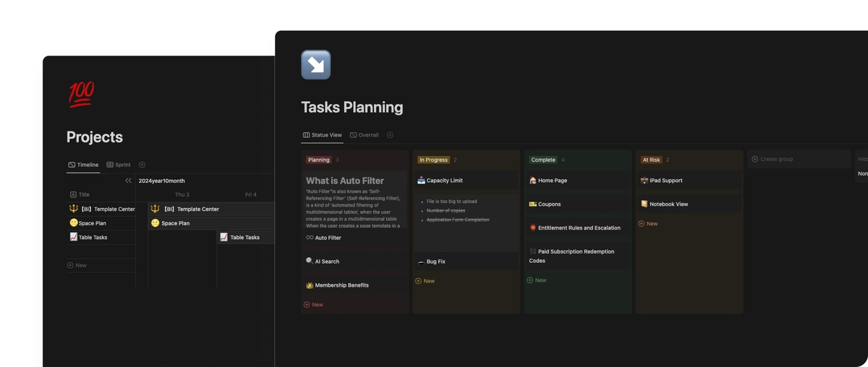Click the struck-through Number of copies item
Screen dimensions: 868x367
pyautogui.click(x=446, y=210)
